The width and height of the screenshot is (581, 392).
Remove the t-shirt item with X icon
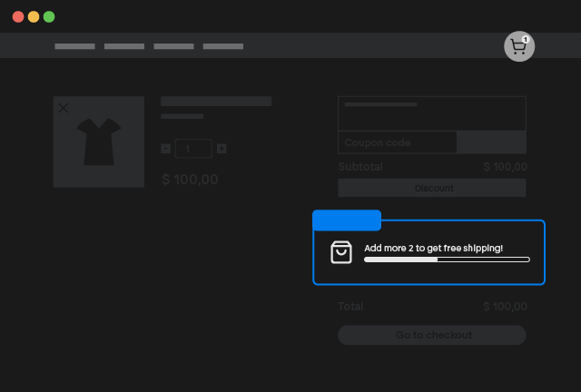pos(64,108)
